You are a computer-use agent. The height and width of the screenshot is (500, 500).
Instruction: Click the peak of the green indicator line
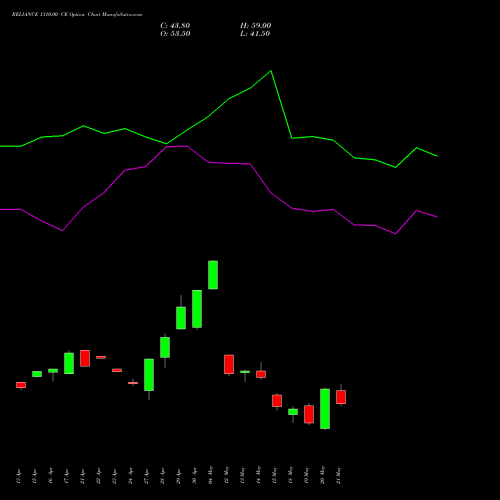pos(271,71)
